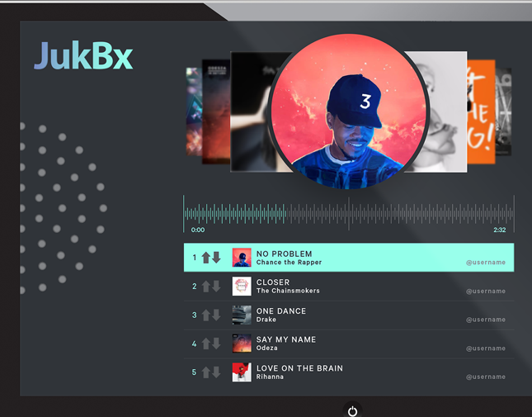Click the Rihanna album thumbnail in queue
Image resolution: width=532 pixels, height=417 pixels.
(x=242, y=372)
